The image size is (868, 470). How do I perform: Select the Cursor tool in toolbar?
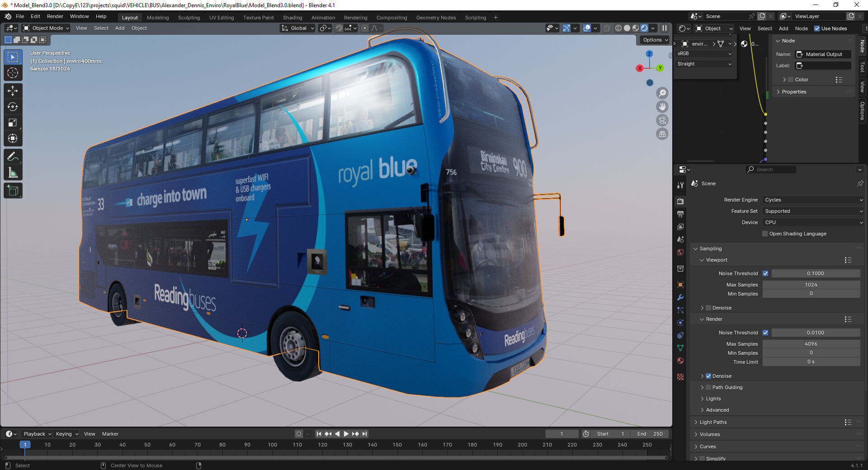click(x=13, y=73)
